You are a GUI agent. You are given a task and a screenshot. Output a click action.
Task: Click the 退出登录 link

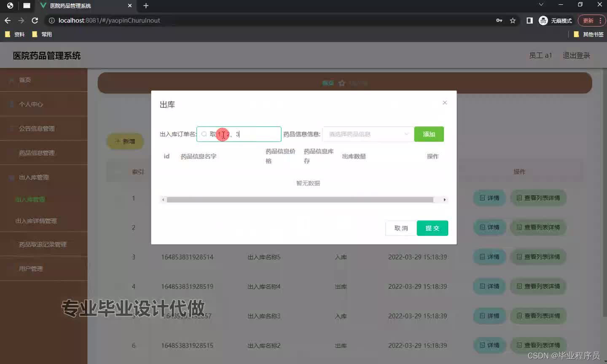tap(576, 55)
